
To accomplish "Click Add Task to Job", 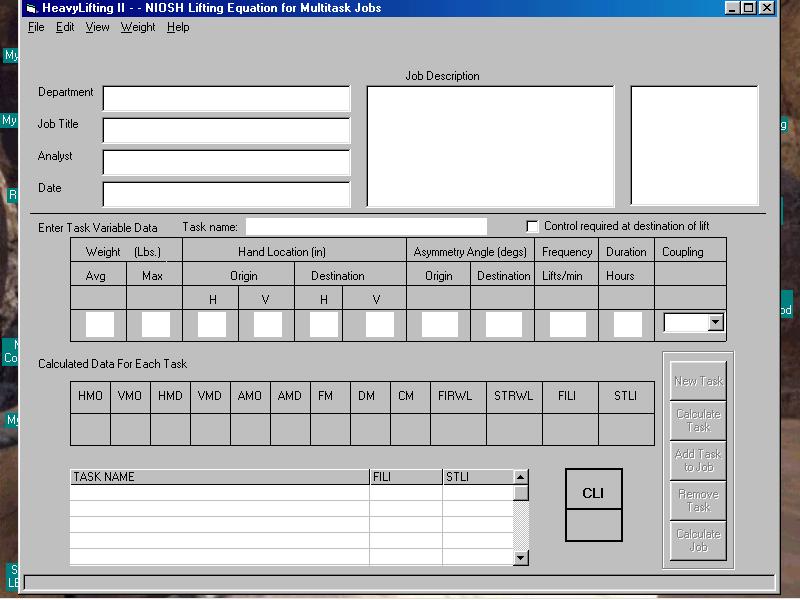I will 697,461.
